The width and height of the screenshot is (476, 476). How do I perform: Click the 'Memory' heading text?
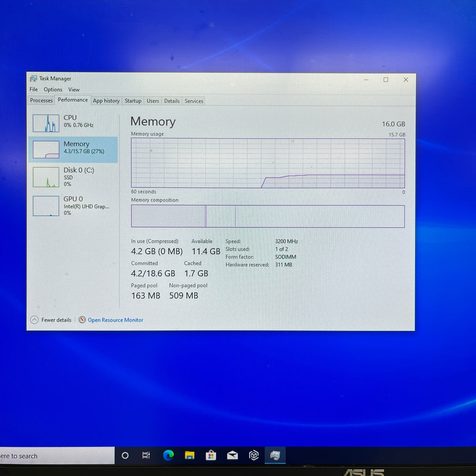(153, 122)
